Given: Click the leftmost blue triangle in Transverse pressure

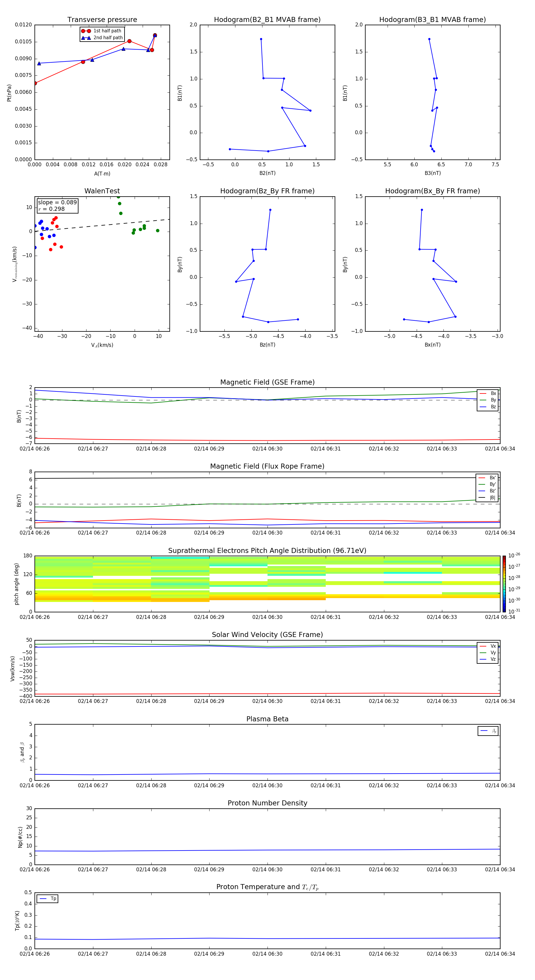Looking at the screenshot, I should point(39,64).
